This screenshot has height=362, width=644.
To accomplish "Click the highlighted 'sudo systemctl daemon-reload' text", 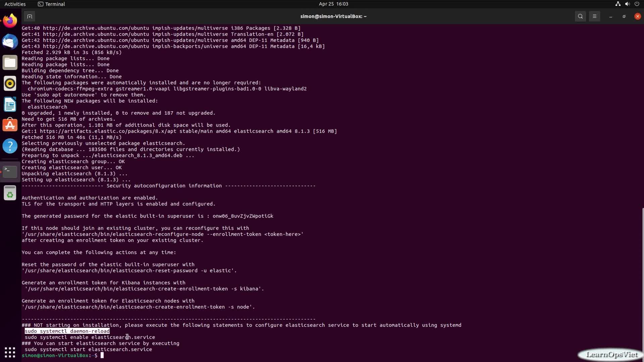I will click(67, 331).
